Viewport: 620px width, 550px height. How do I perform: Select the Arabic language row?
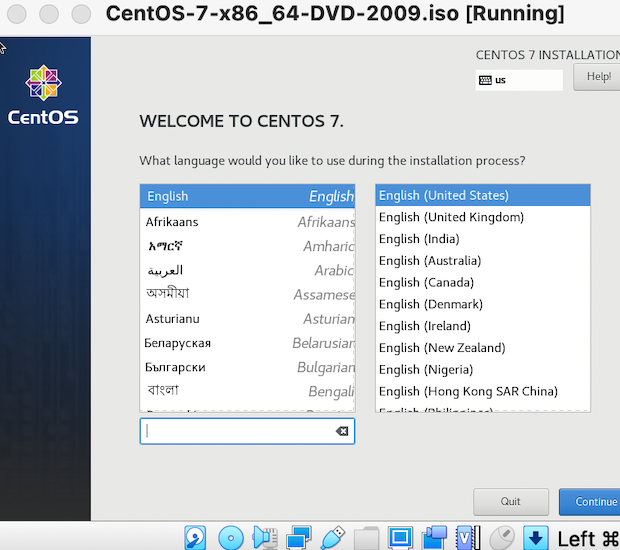click(248, 270)
